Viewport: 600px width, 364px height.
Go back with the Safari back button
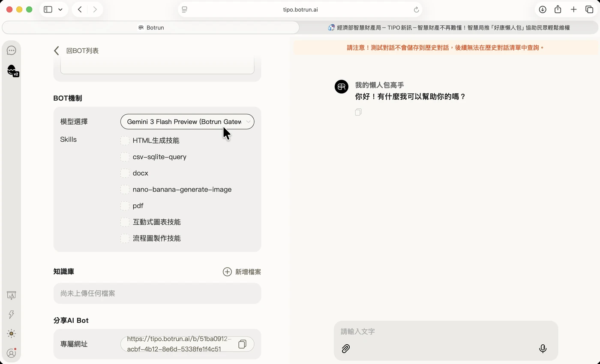pyautogui.click(x=80, y=9)
